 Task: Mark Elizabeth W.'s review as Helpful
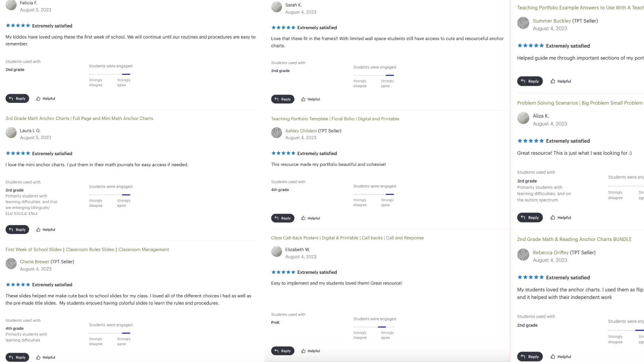coord(304,351)
